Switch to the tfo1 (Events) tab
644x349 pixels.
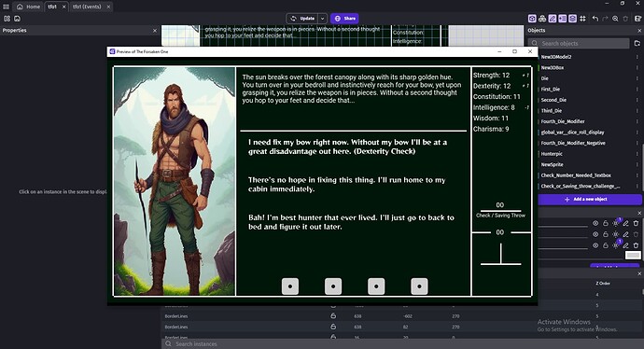pos(87,7)
